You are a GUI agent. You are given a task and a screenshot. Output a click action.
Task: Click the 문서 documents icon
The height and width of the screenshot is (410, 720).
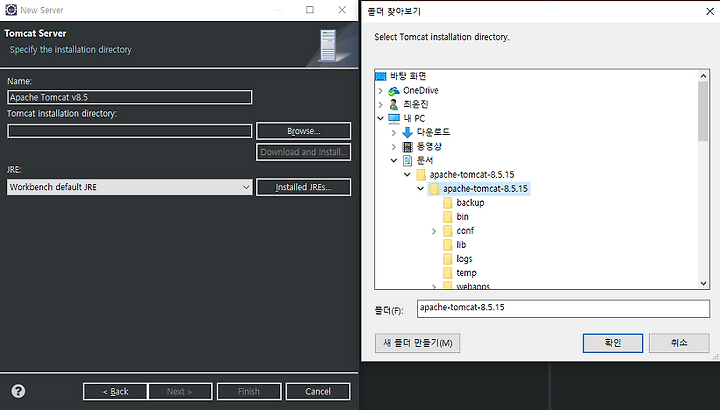[x=407, y=161]
